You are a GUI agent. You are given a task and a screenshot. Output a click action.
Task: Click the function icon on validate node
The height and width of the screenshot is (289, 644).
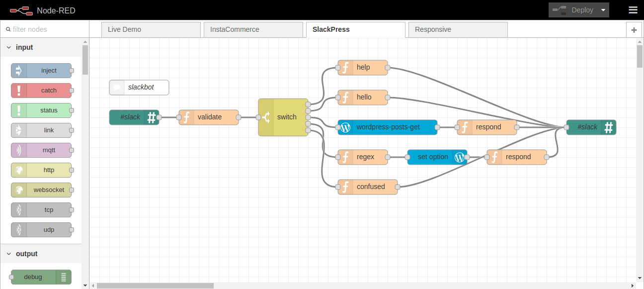(x=187, y=117)
